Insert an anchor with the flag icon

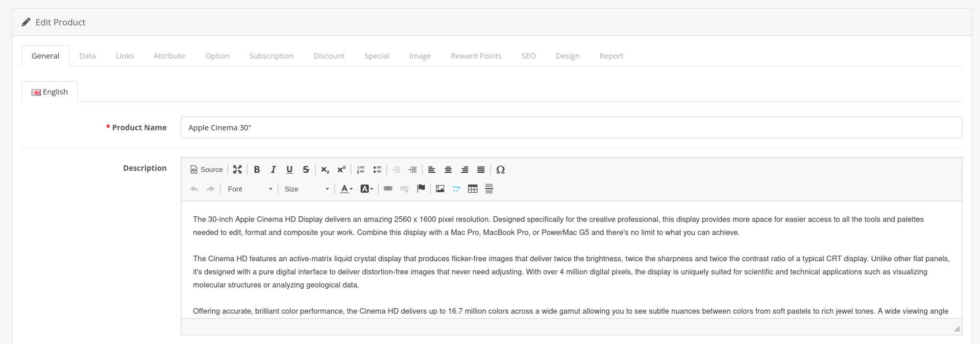[421, 189]
